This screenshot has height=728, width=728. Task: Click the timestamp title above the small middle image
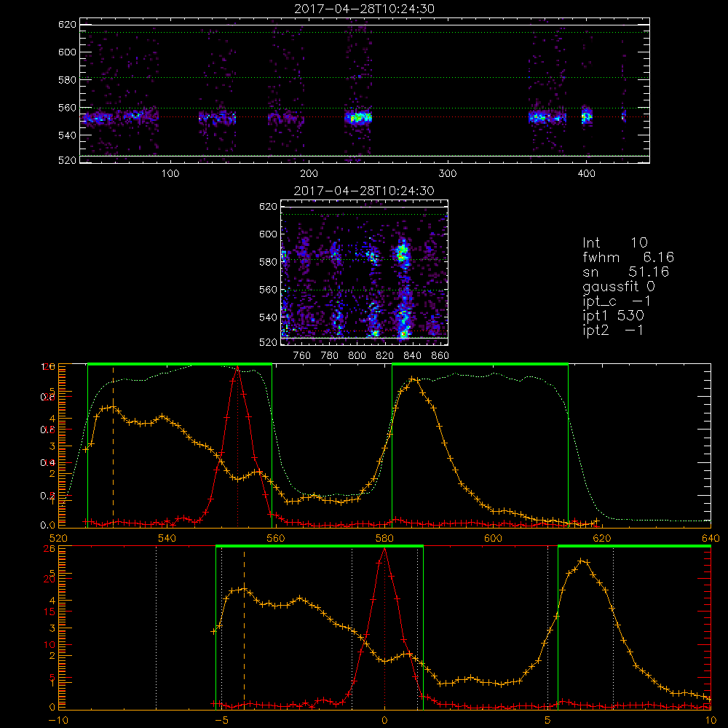(364, 191)
